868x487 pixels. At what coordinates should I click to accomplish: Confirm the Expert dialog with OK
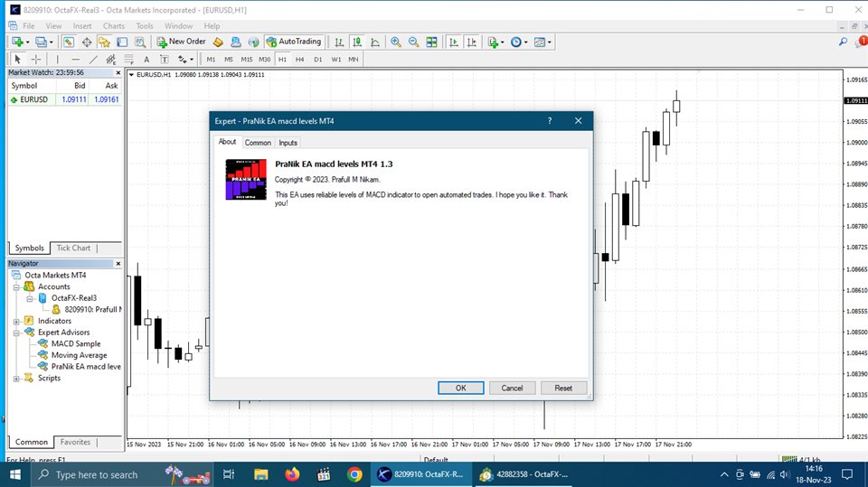click(x=460, y=388)
